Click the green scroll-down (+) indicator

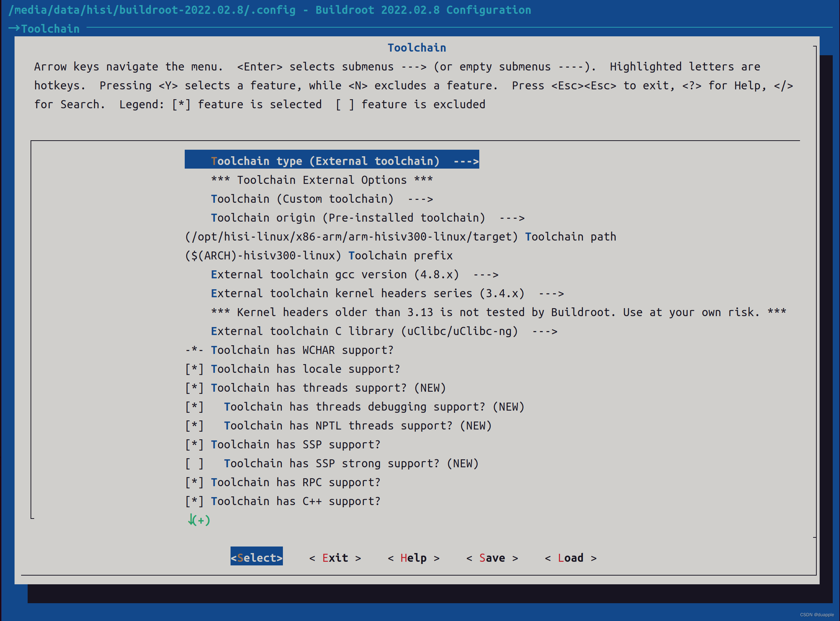[x=199, y=520]
